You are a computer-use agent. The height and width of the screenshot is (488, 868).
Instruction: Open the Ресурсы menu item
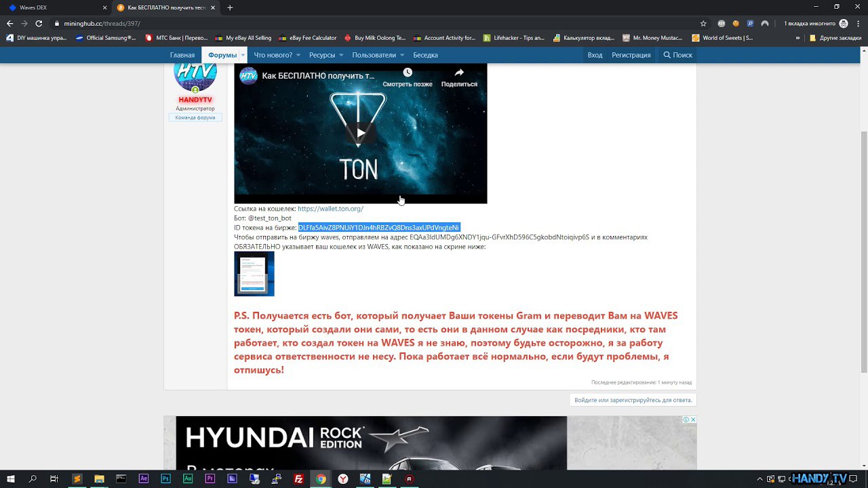[x=322, y=55]
